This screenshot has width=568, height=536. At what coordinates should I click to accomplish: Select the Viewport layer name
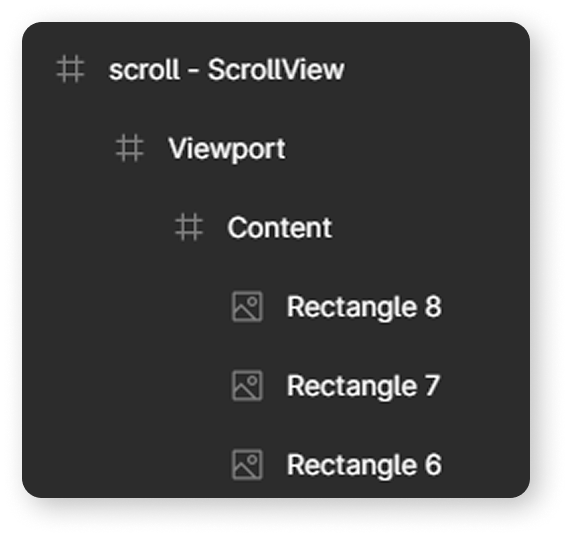coord(227,148)
